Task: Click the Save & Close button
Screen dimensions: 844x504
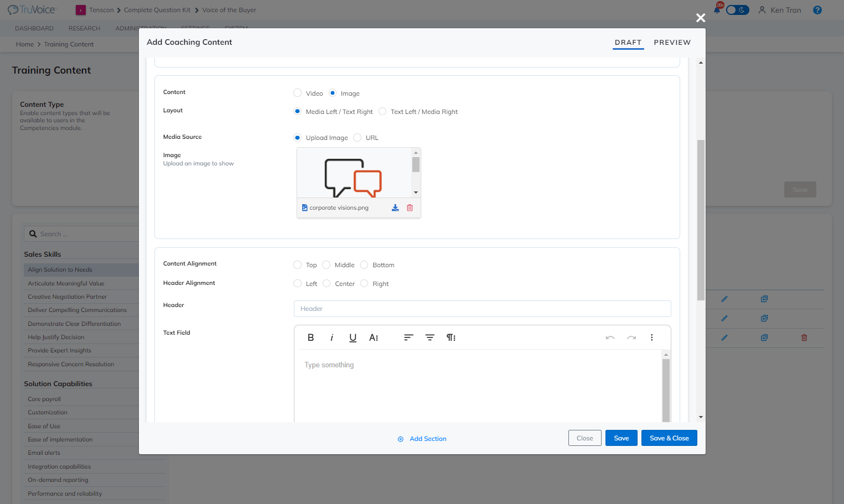Action: coord(669,438)
